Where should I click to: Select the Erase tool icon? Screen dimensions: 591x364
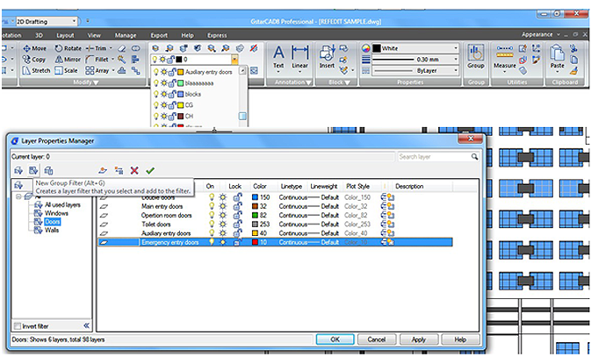pyautogui.click(x=121, y=48)
